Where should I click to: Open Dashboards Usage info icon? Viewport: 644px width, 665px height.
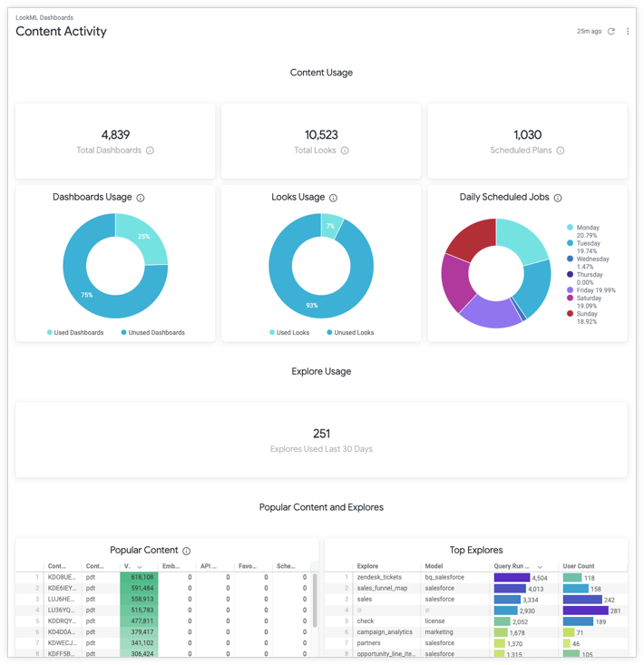tap(141, 198)
